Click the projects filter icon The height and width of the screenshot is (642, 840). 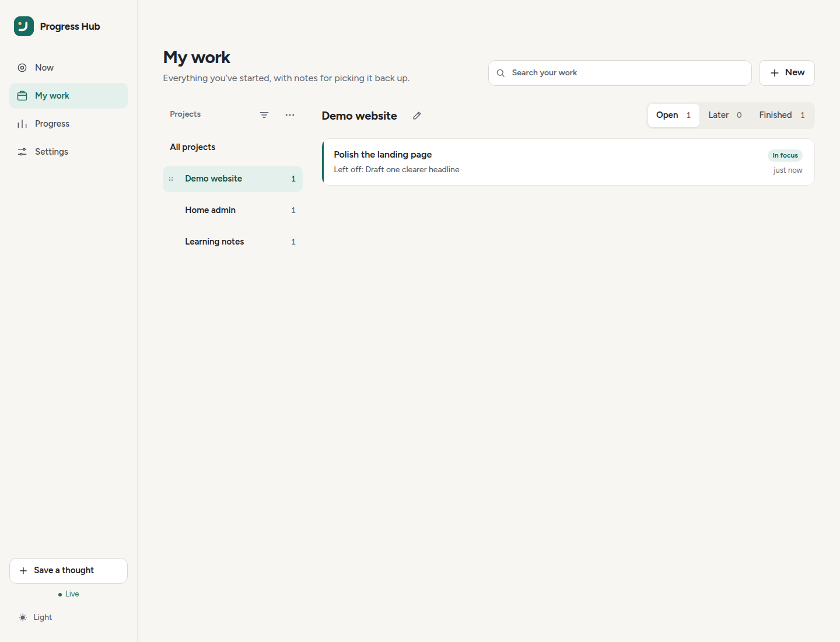click(264, 115)
